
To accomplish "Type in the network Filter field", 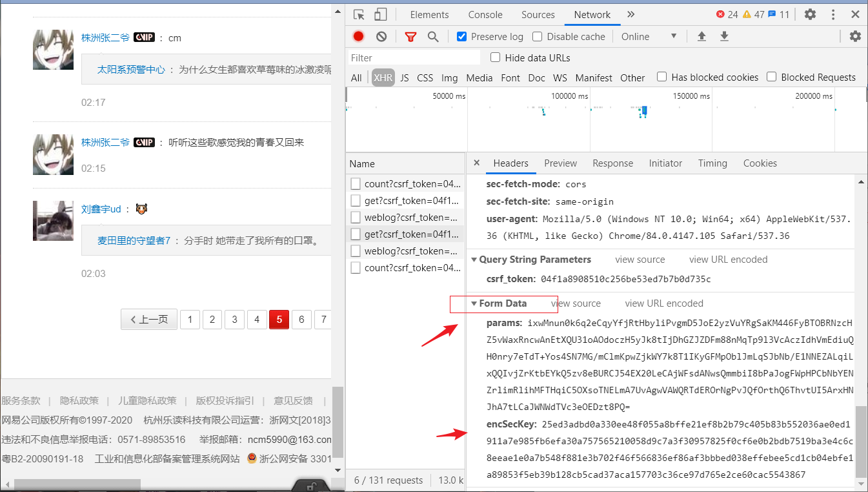I will tap(414, 57).
